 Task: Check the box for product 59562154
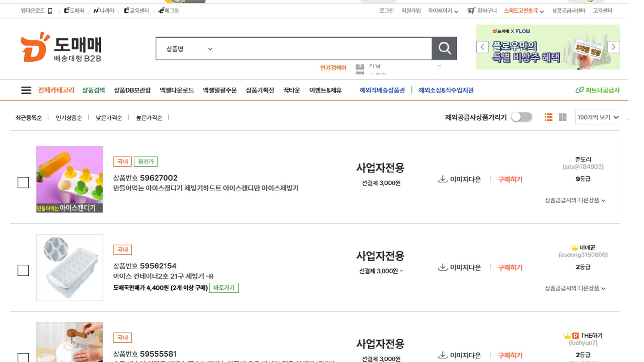coord(23,271)
